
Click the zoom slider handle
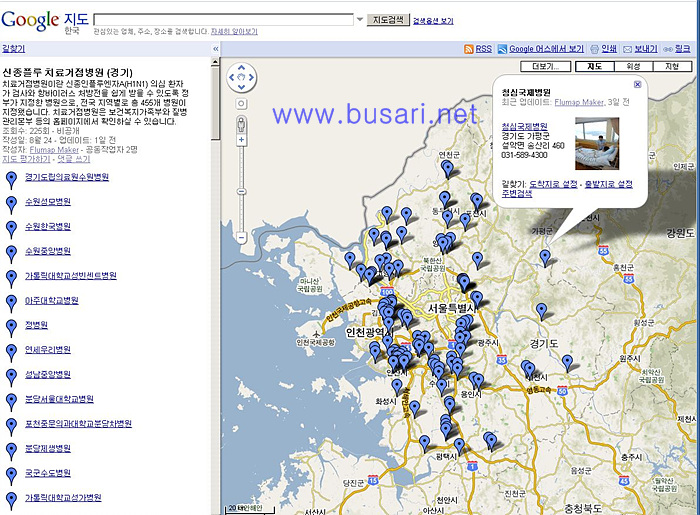tap(242, 191)
